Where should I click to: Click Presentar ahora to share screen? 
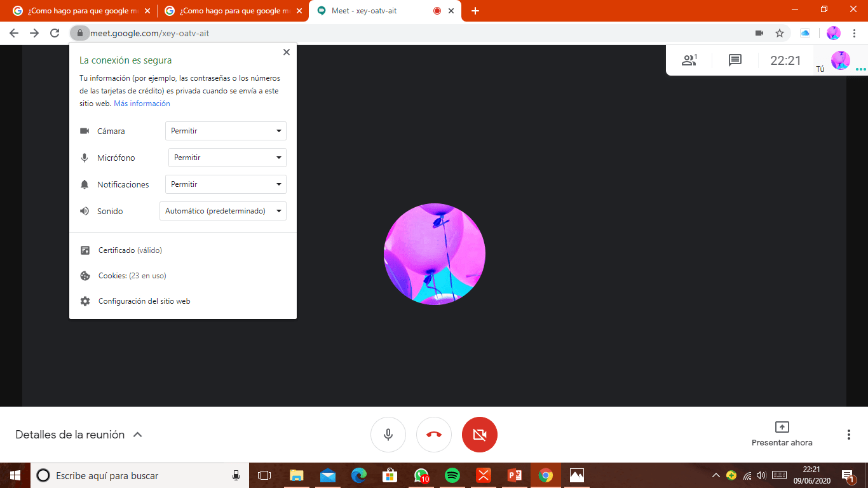(781, 435)
